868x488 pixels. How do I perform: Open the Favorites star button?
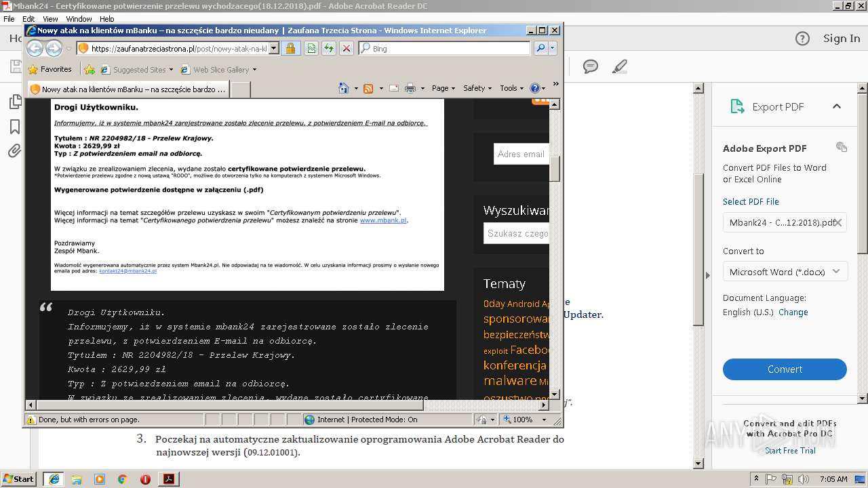[50, 69]
